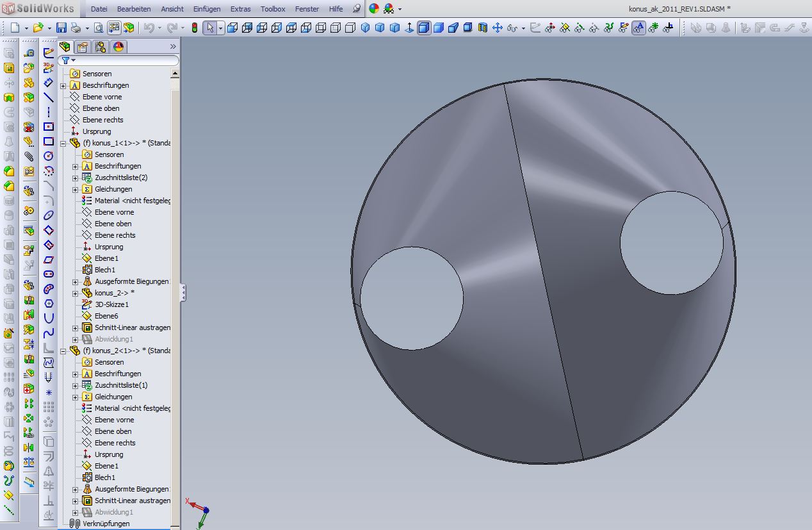The image size is (812, 530).
Task: Click the scene color balls icon
Action: pos(389,9)
